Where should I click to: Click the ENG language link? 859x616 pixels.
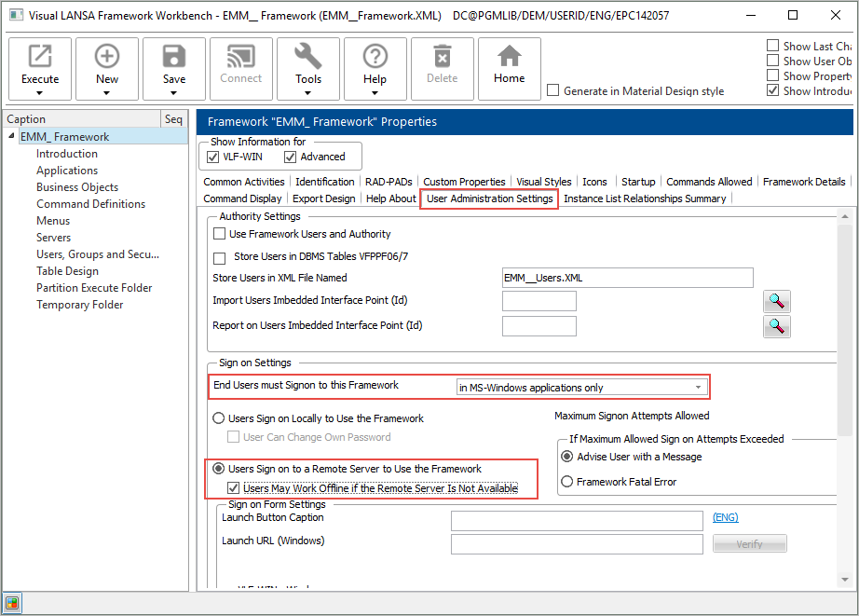[x=725, y=518]
